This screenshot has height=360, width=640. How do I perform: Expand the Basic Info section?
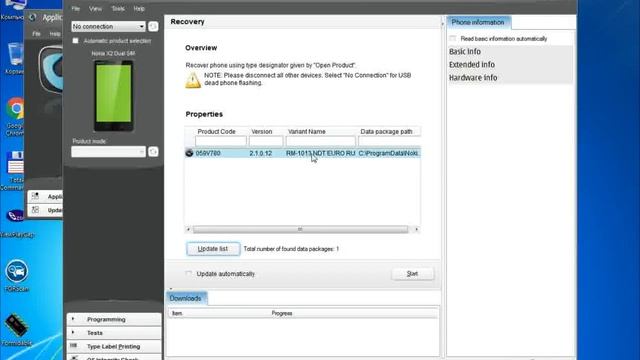[x=510, y=51]
